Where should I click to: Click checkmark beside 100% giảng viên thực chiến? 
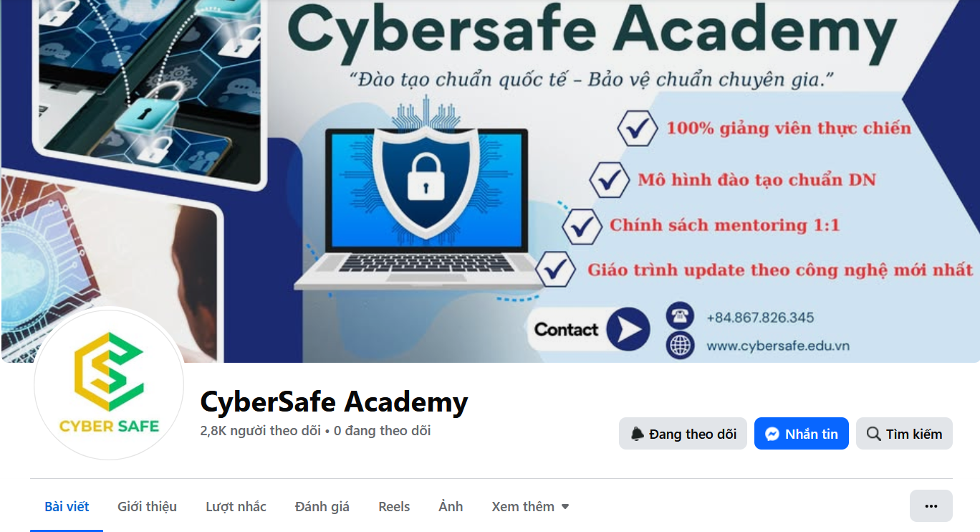coord(637,128)
